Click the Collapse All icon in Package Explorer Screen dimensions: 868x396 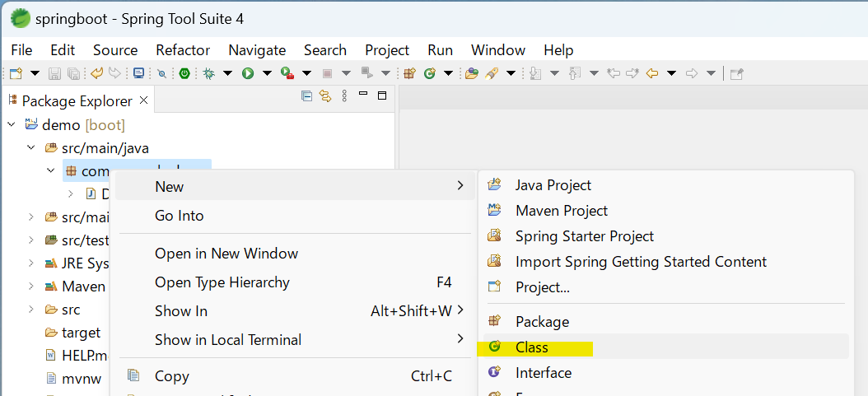click(306, 96)
